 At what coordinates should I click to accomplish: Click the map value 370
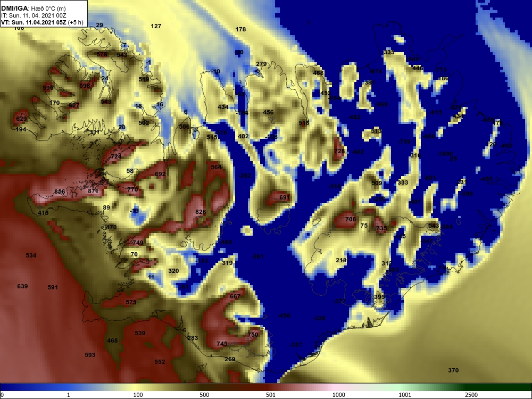click(453, 370)
